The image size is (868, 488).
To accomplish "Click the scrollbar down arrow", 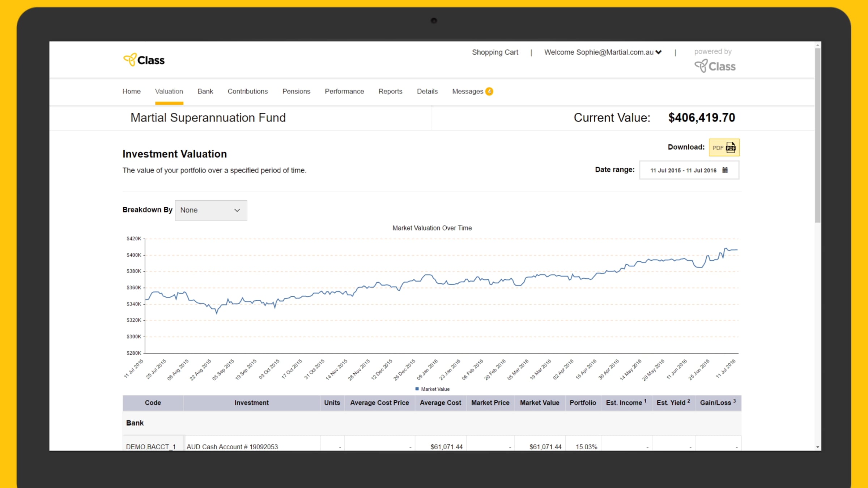I will point(818,448).
